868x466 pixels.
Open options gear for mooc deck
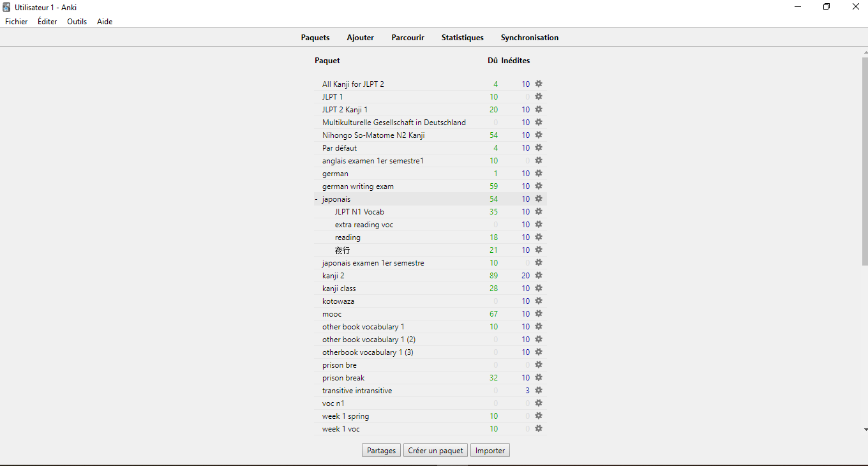pyautogui.click(x=539, y=313)
